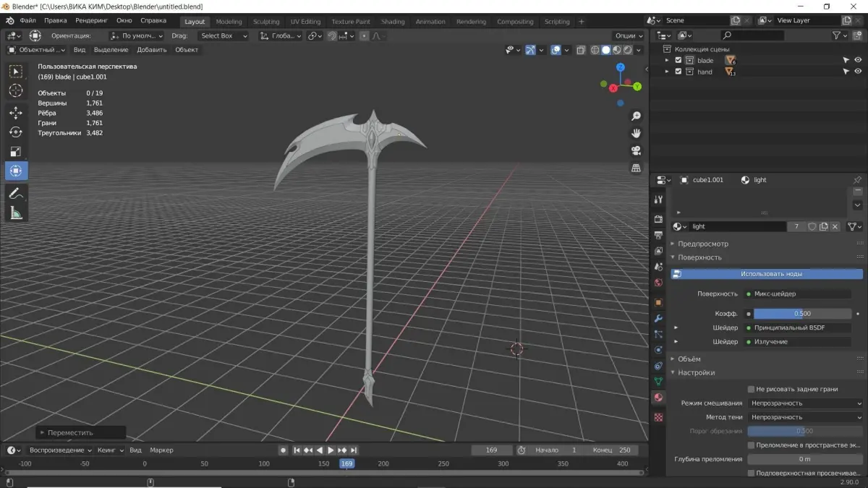Screen dimensions: 868x488
Task: Open the 'Метод тени' dropdown
Action: [806, 417]
